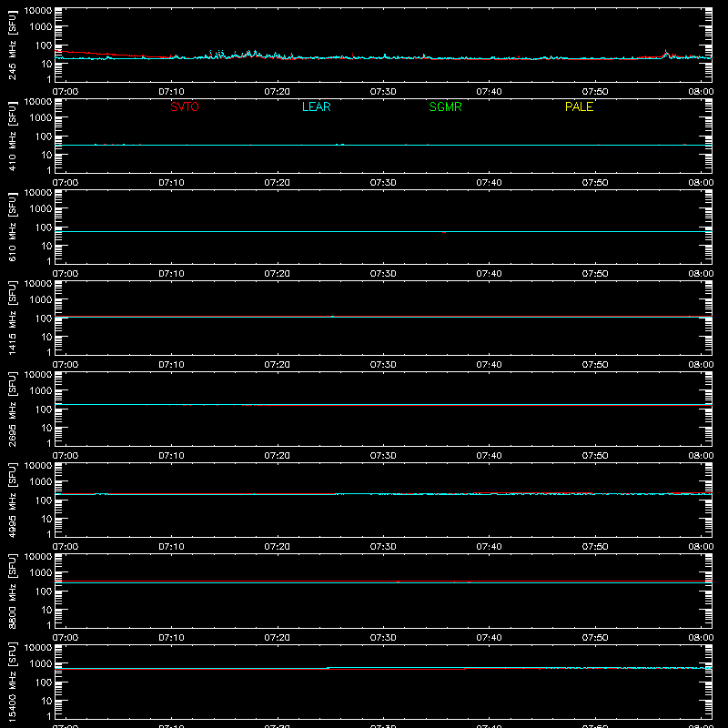Viewport: 728px width, 728px height.
Task: Select the 1415 MHz [SFU] axis title
Action: [12, 318]
